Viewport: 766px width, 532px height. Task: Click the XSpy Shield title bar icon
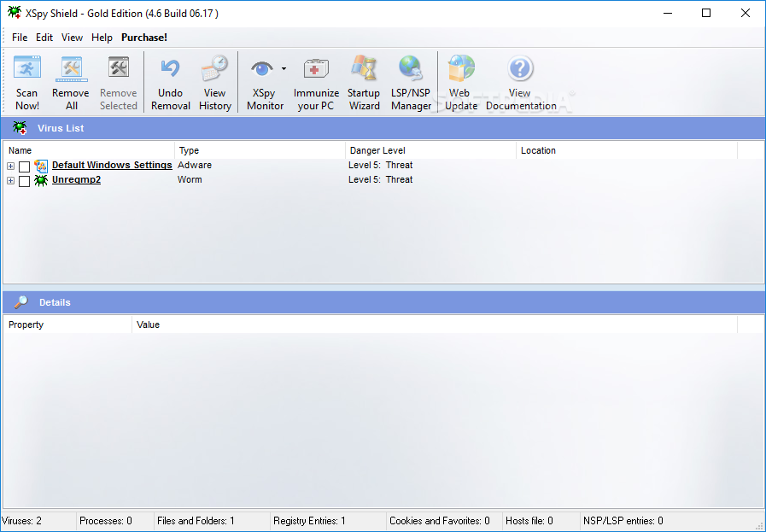click(15, 12)
